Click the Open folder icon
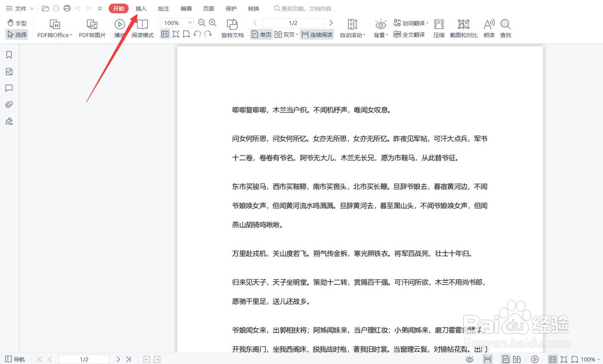 tap(46, 8)
